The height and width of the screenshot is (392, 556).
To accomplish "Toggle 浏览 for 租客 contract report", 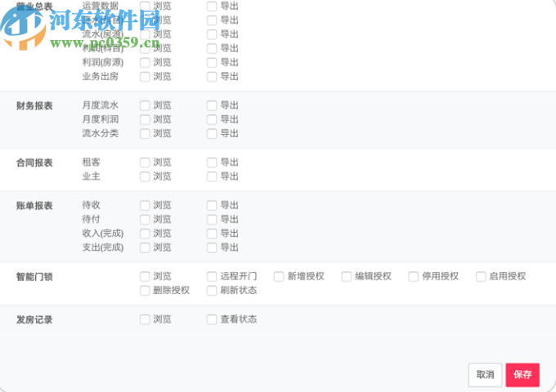I will pos(145,163).
